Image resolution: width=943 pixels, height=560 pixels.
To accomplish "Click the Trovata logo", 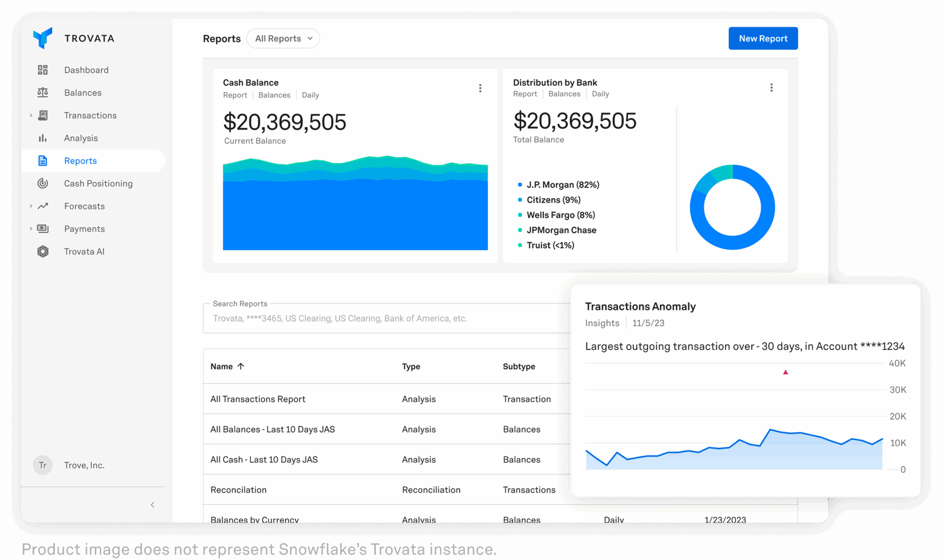I will coord(43,38).
